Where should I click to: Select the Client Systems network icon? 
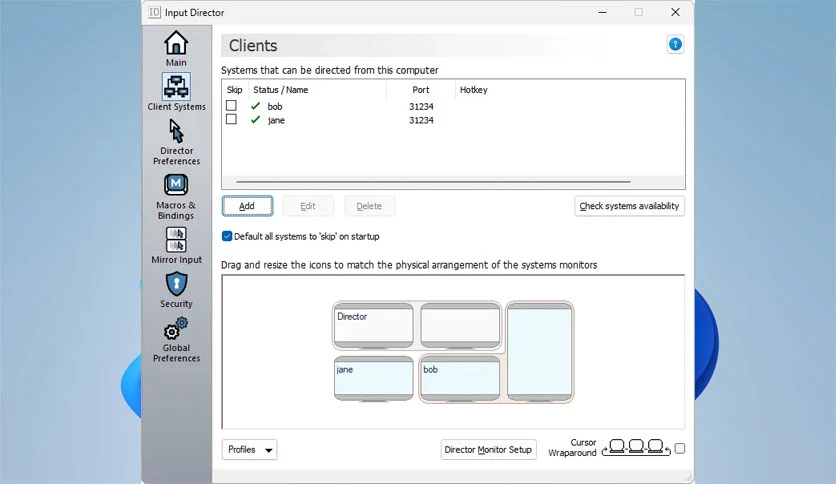pyautogui.click(x=176, y=86)
